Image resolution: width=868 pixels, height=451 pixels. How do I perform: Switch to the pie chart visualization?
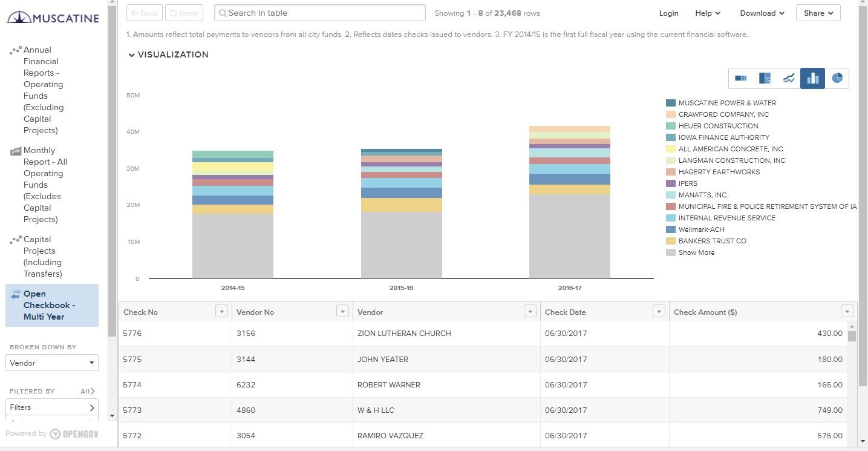(x=837, y=77)
